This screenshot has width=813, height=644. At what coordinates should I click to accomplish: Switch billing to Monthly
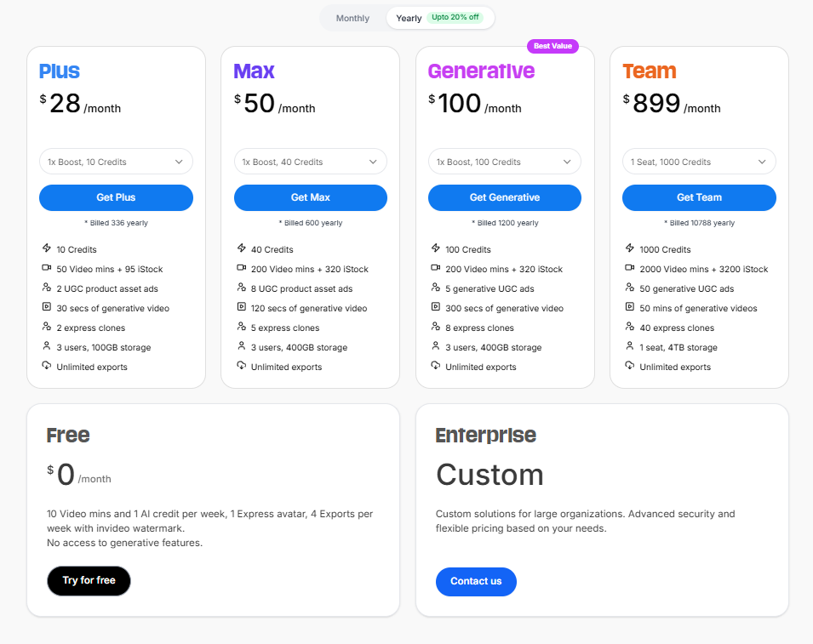coord(352,17)
